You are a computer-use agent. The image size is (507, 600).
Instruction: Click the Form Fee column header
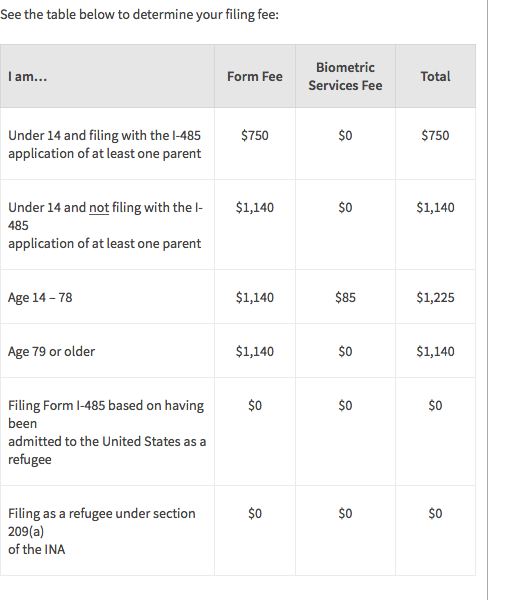[255, 77]
